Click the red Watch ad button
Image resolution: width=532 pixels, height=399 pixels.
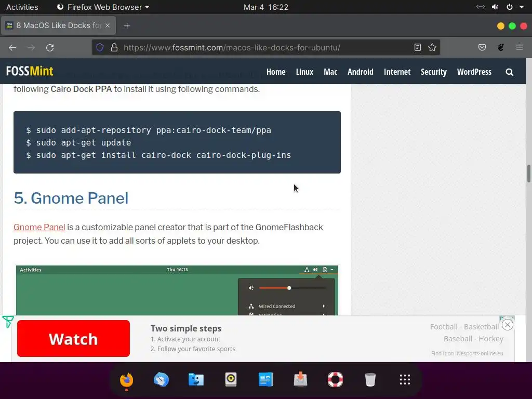tap(73, 339)
